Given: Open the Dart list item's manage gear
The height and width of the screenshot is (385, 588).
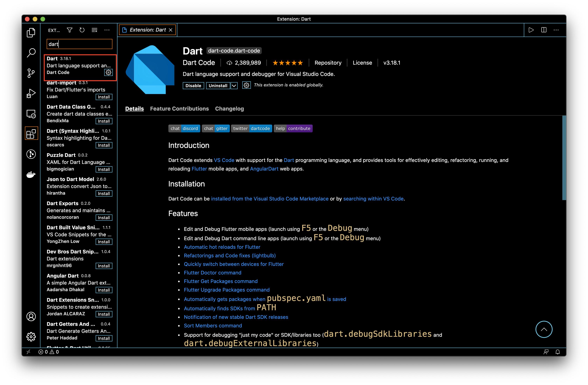Looking at the screenshot, I should tap(108, 72).
